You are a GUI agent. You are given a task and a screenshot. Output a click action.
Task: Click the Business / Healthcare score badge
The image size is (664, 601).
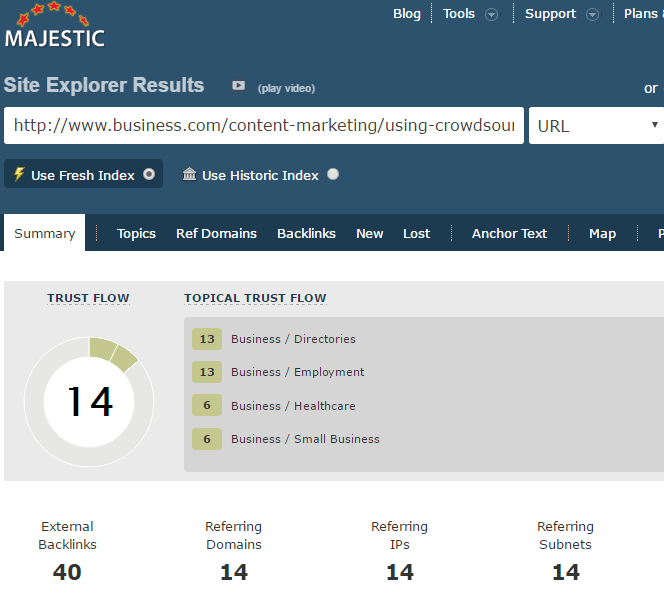tap(207, 406)
